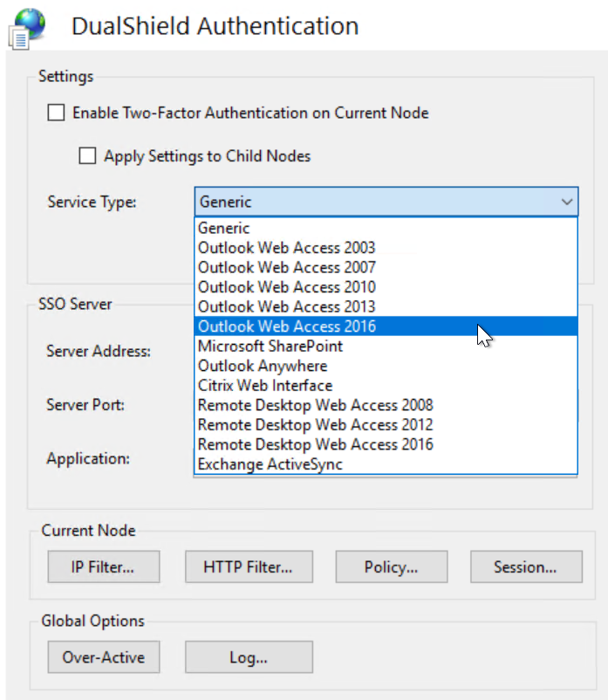Open the IP Filter settings
The image size is (608, 700).
tap(103, 567)
